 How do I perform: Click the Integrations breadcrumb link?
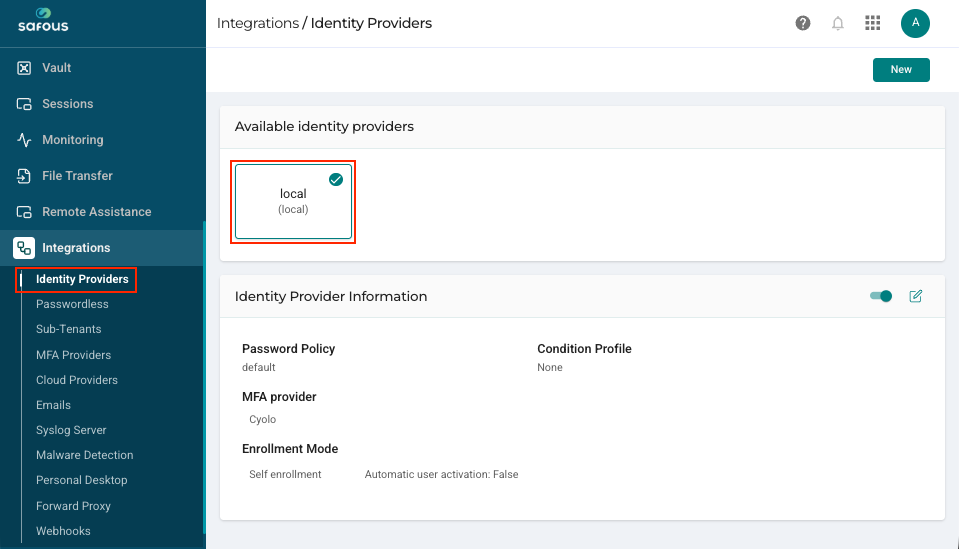coord(257,23)
